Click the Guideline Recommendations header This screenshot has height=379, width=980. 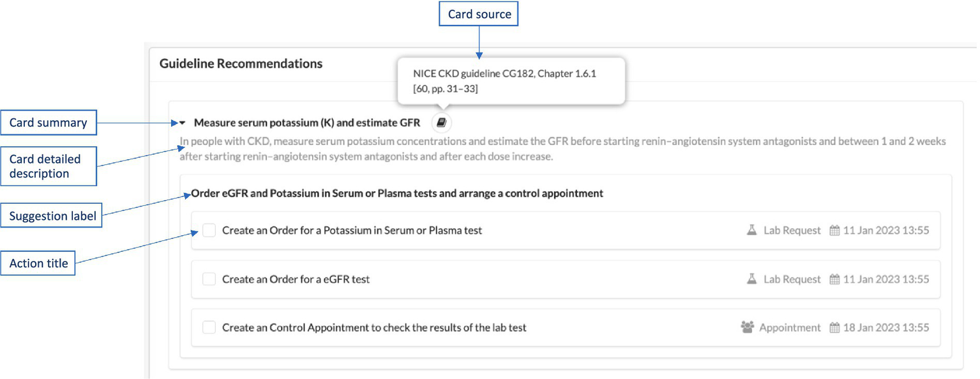pyautogui.click(x=241, y=64)
